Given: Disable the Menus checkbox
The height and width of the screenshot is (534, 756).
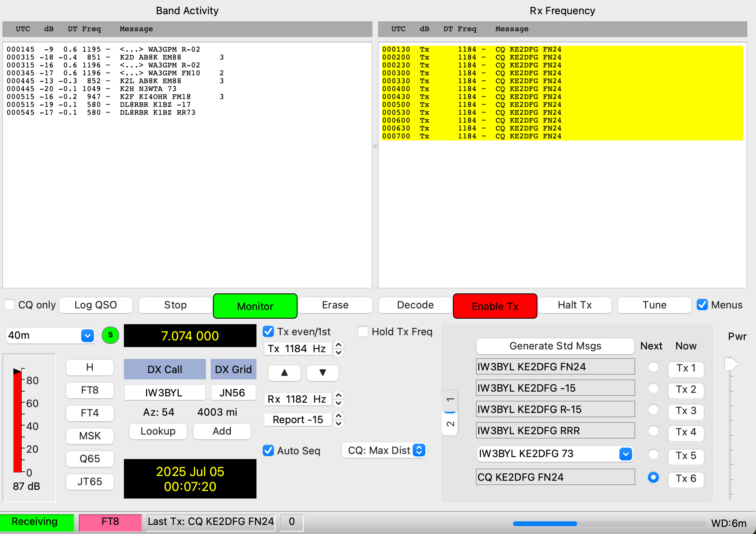Looking at the screenshot, I should pos(702,304).
